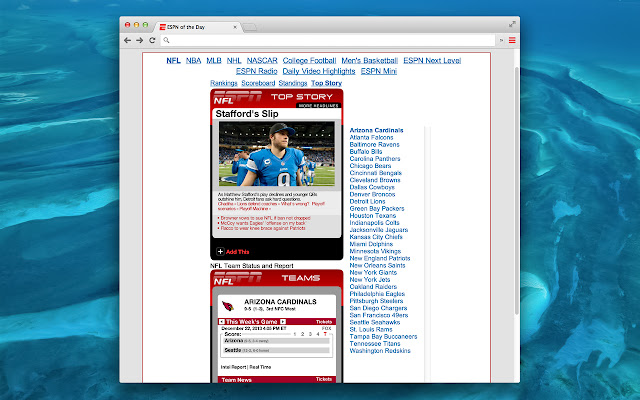
Task: Select Cleveland Browns in team list
Action: 375,180
